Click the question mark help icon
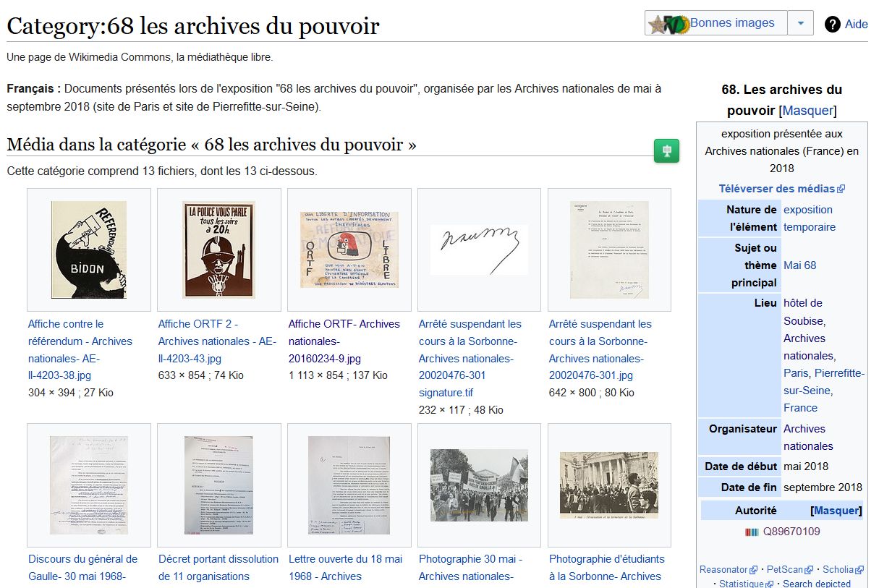This screenshot has height=588, width=879. pyautogui.click(x=833, y=24)
